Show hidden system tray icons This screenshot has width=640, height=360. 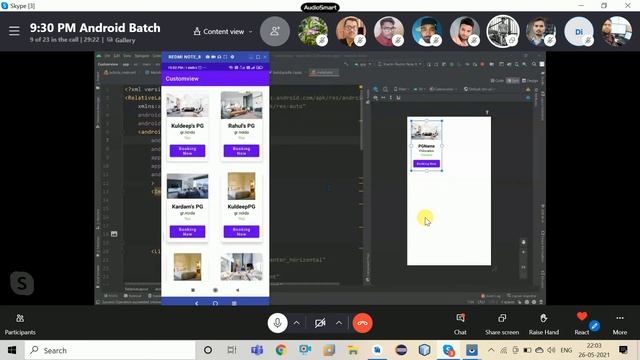pos(491,350)
